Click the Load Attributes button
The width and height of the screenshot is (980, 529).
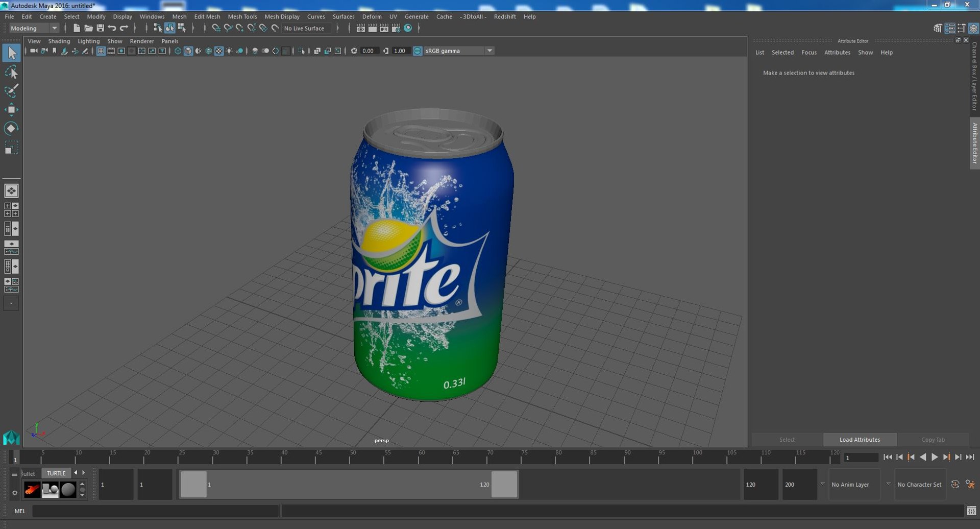pos(860,440)
